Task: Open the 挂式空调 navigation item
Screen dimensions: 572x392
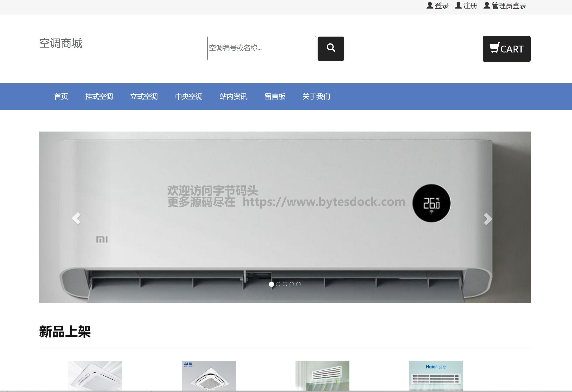Action: click(x=99, y=96)
